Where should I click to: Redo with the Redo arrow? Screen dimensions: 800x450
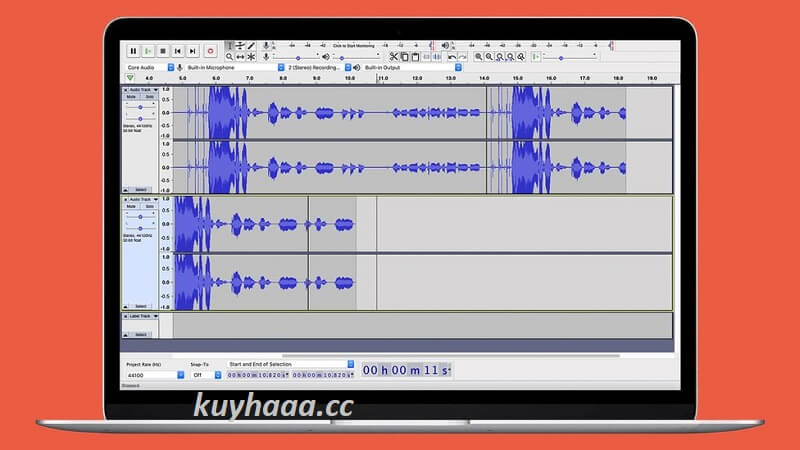click(462, 57)
